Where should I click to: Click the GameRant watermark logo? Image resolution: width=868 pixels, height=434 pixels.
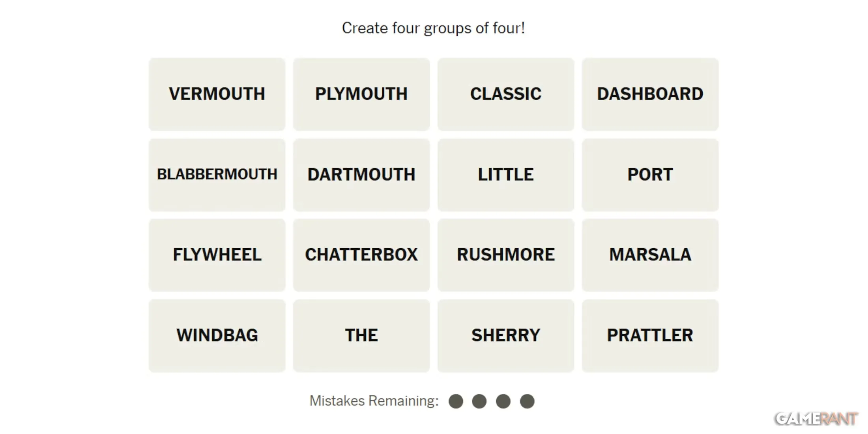coord(816,419)
